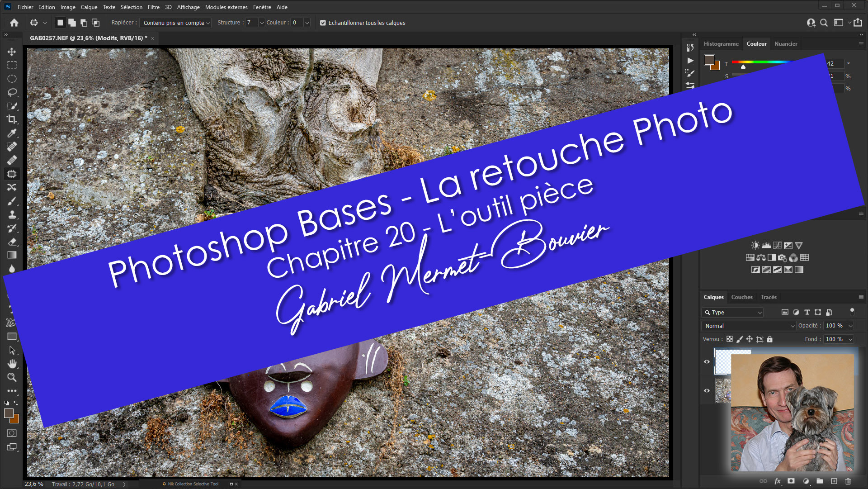Select the Crop tool
The width and height of the screenshot is (868, 489).
click(x=12, y=119)
